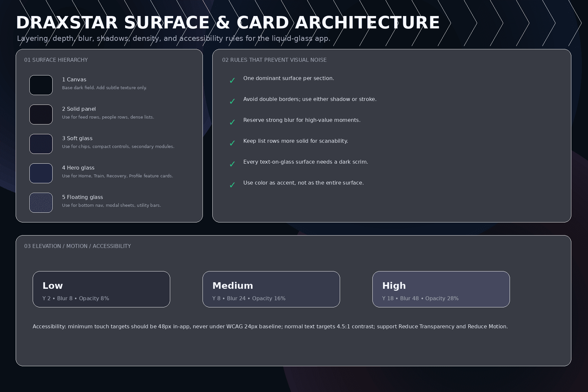Click the Accessibility minimum touch targets note
This screenshot has height=392, width=588.
[270, 327]
